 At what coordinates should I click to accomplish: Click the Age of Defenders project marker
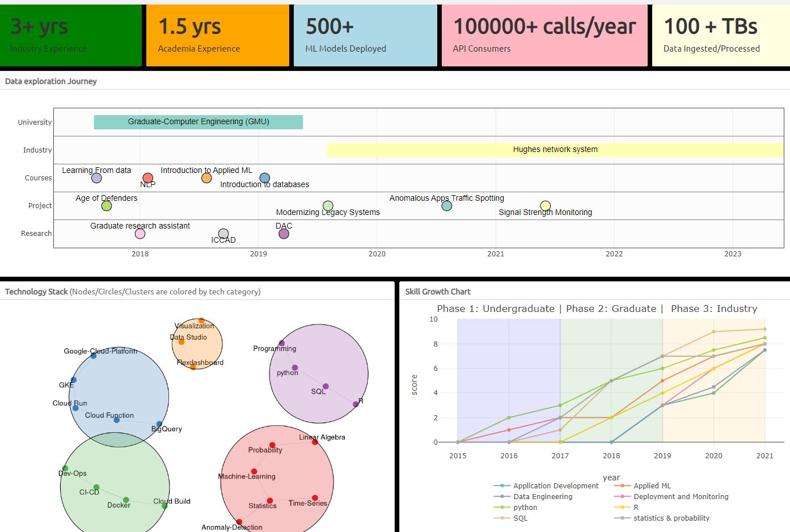[x=107, y=206]
